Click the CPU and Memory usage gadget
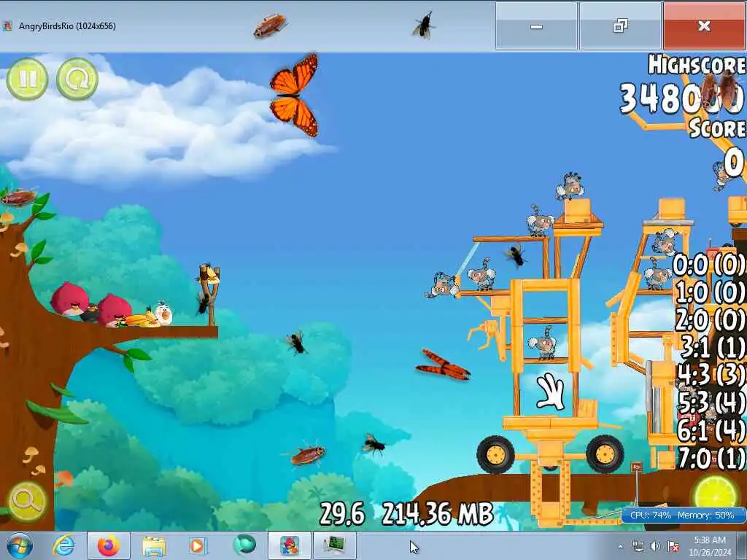Viewport: 747px width, 560px height. pos(683,516)
